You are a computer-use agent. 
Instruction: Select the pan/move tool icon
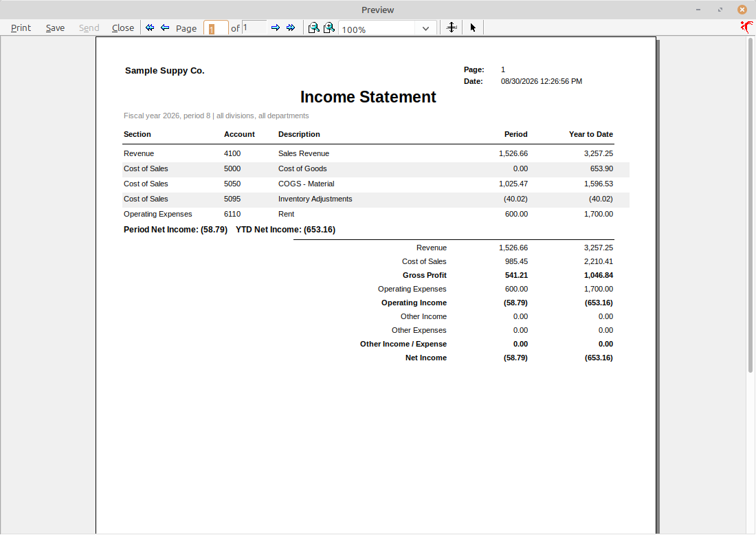pos(452,28)
